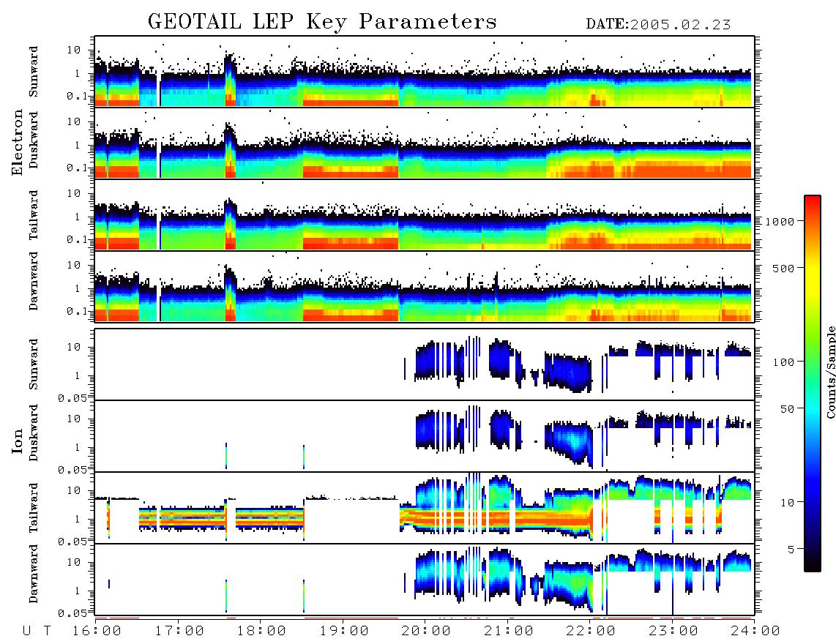Click the black bottom of the color bar
The image size is (836, 644).
tap(813, 566)
